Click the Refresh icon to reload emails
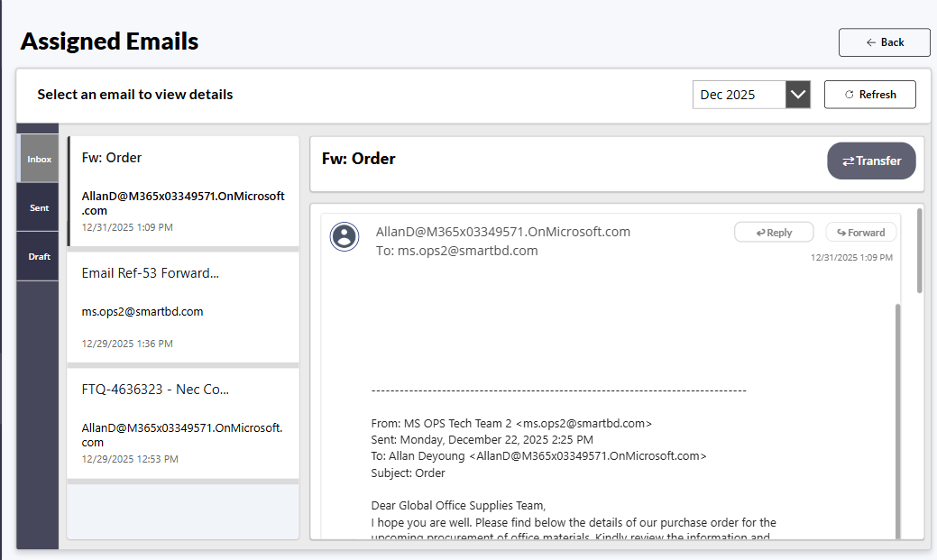937x560 pixels. coord(848,94)
